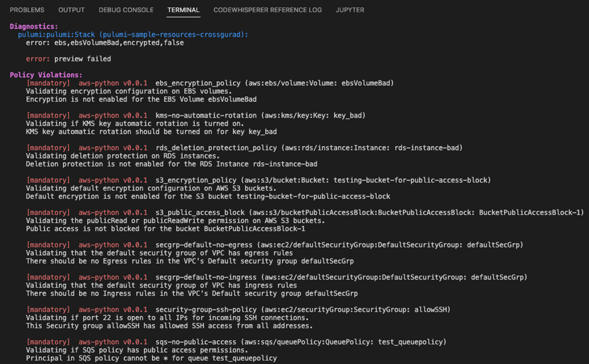This screenshot has width=589, height=364.
Task: Switch to the PROBLEMS tab
Action: pos(27,10)
